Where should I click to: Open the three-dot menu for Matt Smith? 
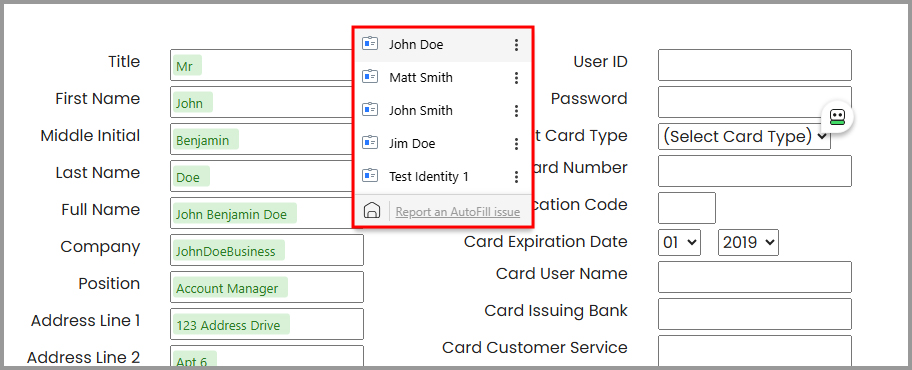(516, 78)
